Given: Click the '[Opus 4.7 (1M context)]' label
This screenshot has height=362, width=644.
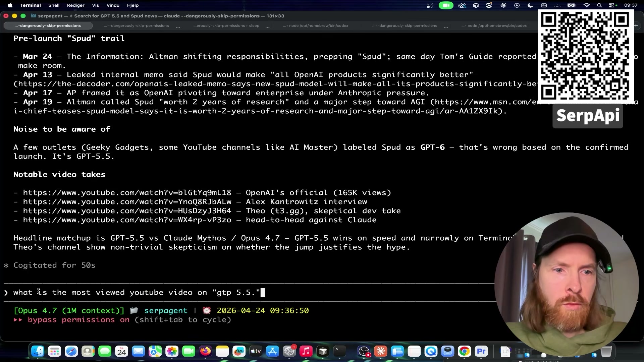Looking at the screenshot, I should (x=69, y=311).
